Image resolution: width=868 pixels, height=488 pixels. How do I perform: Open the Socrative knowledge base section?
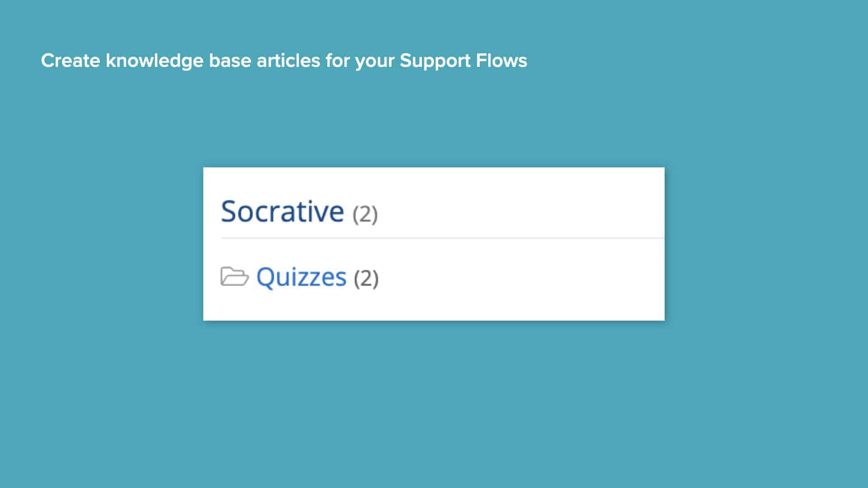(283, 212)
